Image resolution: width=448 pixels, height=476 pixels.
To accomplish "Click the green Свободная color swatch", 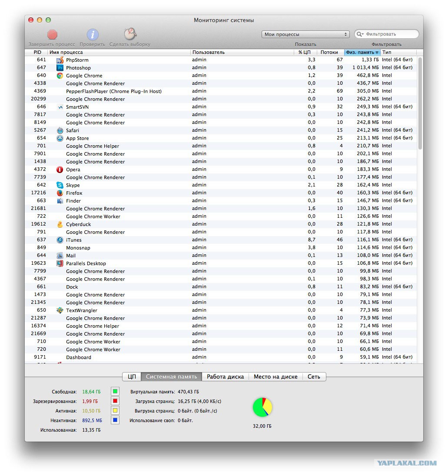I will click(x=115, y=391).
